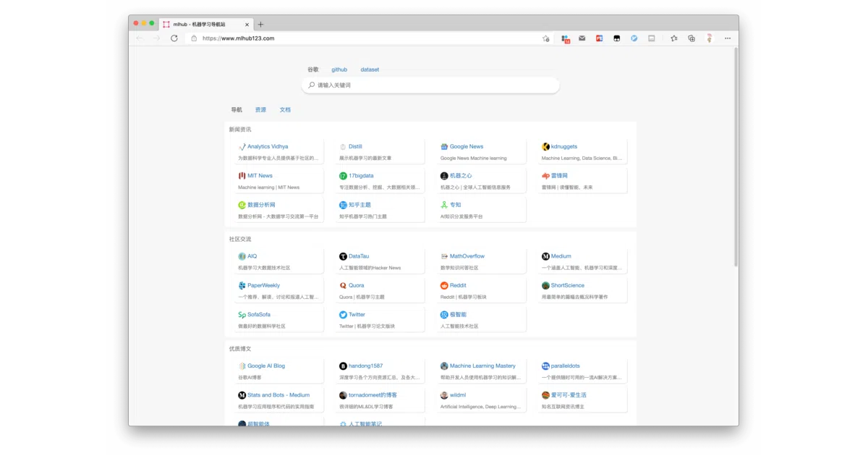
Task: Open the 极智能 link
Action: coord(458,315)
